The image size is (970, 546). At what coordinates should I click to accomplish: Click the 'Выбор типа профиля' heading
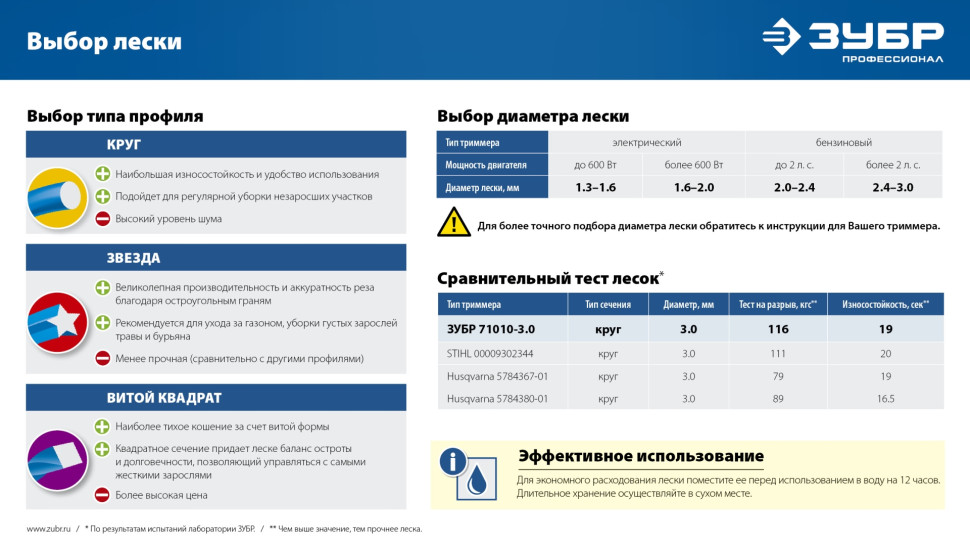(x=115, y=116)
